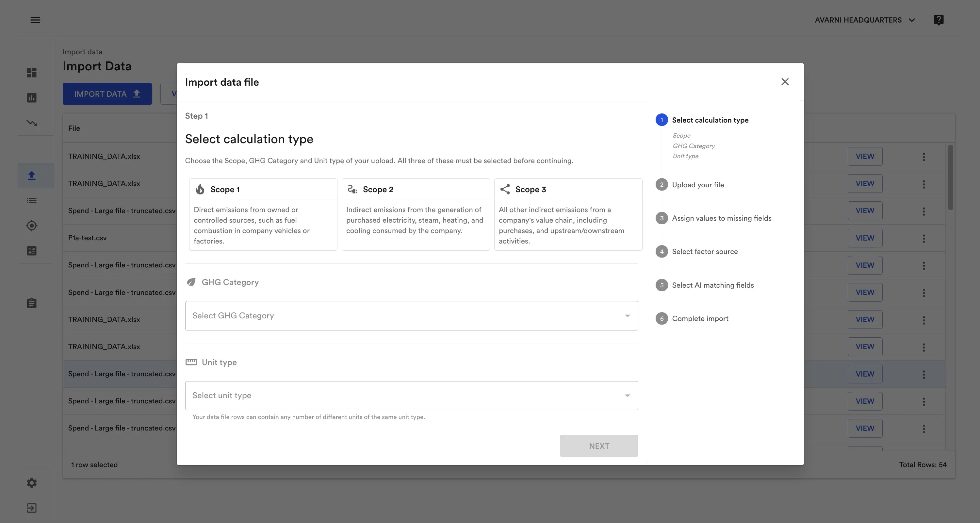
Task: Click the NEXT button
Action: point(599,446)
